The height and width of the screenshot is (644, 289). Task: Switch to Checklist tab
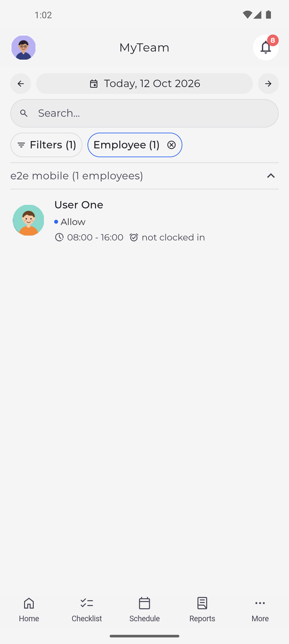tap(87, 610)
